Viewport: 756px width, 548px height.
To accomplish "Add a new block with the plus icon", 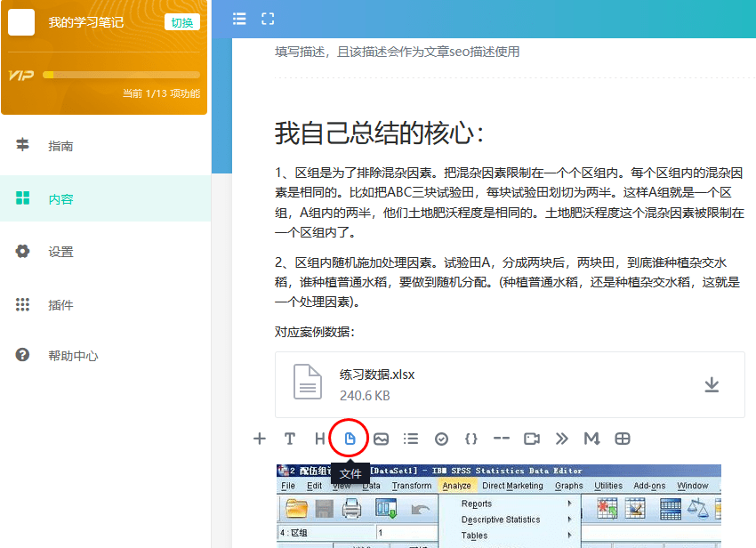I will pyautogui.click(x=259, y=439).
